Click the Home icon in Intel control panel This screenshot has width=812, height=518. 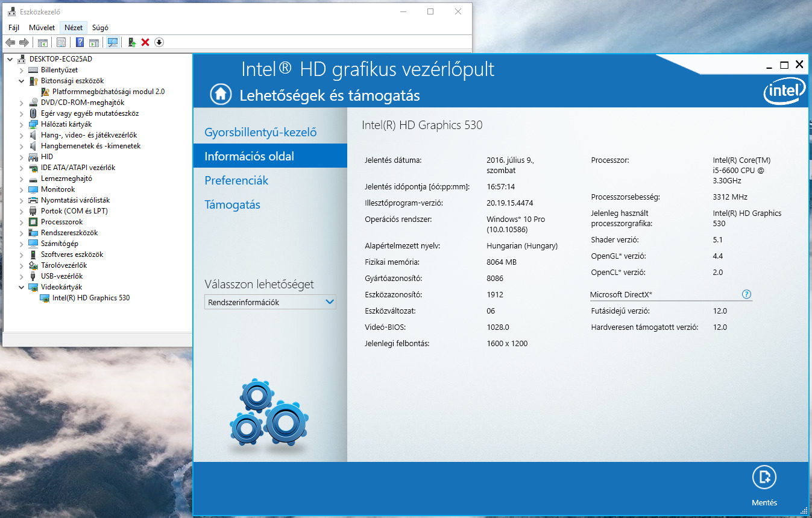[221, 94]
